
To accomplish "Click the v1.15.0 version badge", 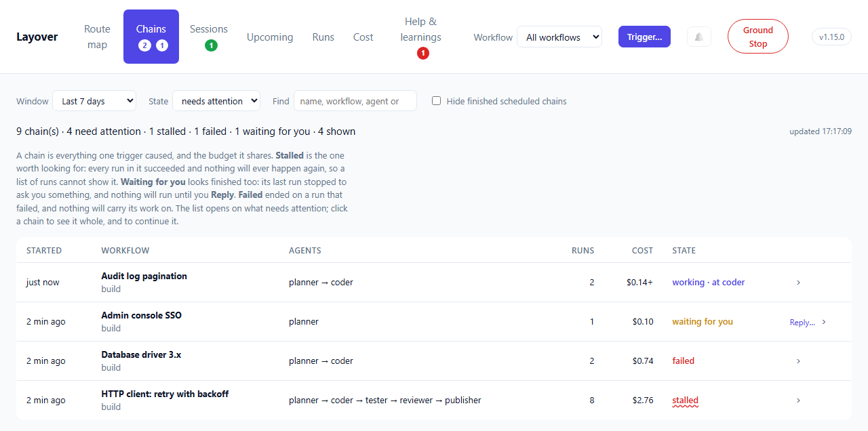I will tap(831, 37).
